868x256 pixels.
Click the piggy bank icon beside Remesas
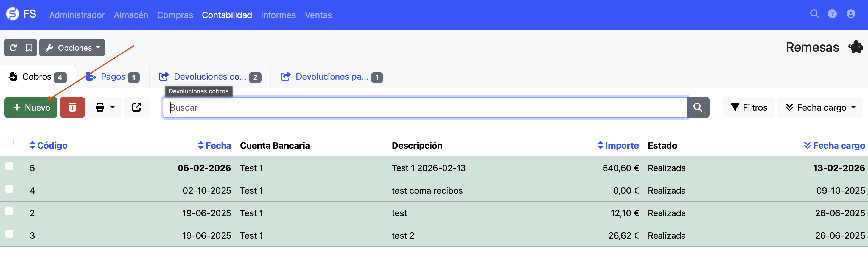[855, 47]
